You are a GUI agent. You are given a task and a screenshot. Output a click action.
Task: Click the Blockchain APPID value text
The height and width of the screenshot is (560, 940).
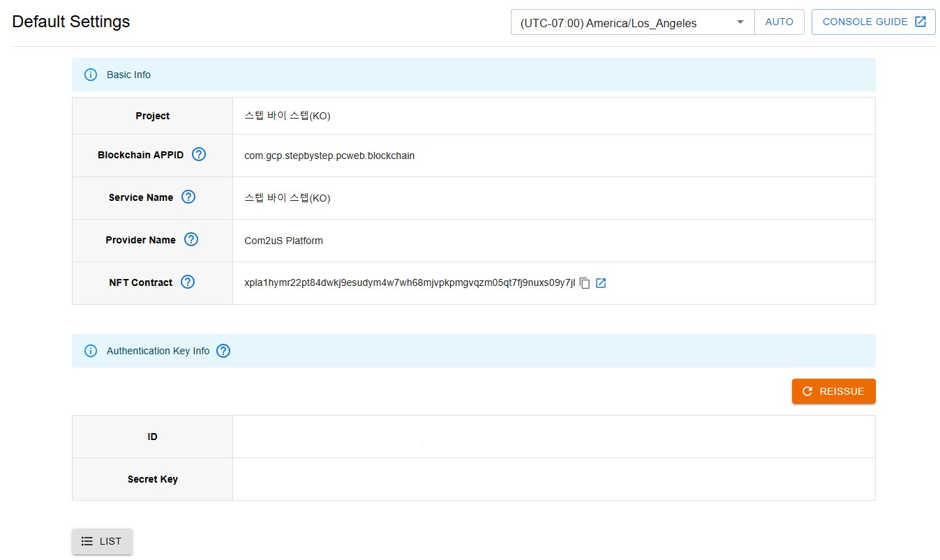(329, 156)
